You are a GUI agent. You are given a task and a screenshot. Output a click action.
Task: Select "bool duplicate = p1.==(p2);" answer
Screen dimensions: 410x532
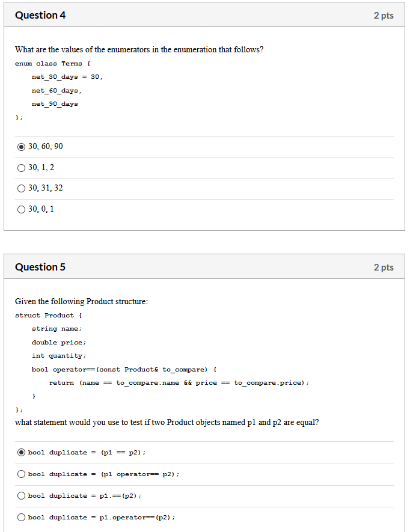pos(21,495)
